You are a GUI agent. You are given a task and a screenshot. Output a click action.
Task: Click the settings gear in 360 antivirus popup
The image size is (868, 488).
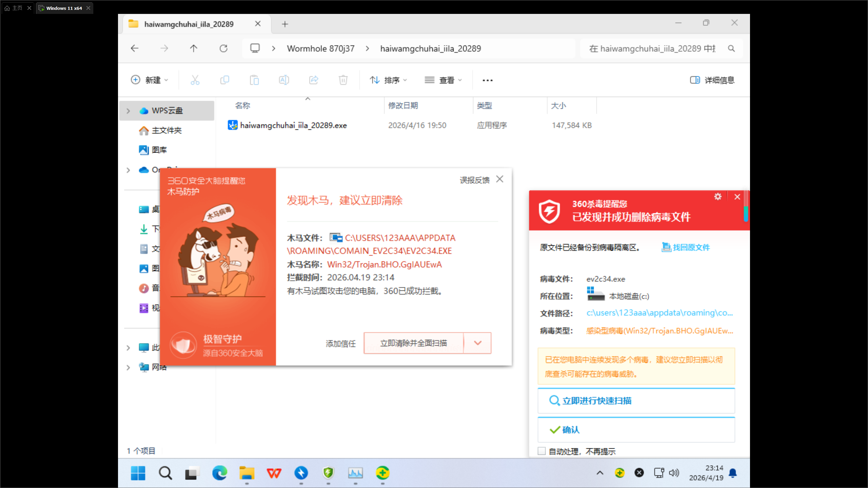point(717,197)
